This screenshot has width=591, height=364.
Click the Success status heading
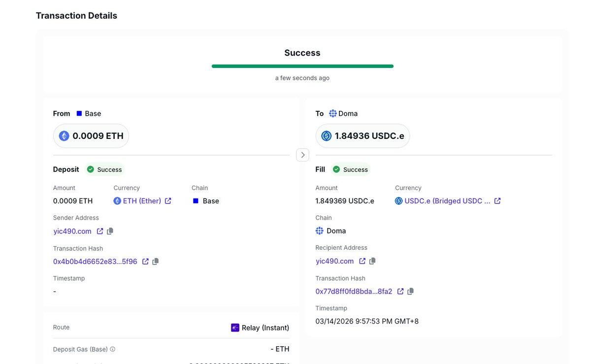tap(302, 53)
